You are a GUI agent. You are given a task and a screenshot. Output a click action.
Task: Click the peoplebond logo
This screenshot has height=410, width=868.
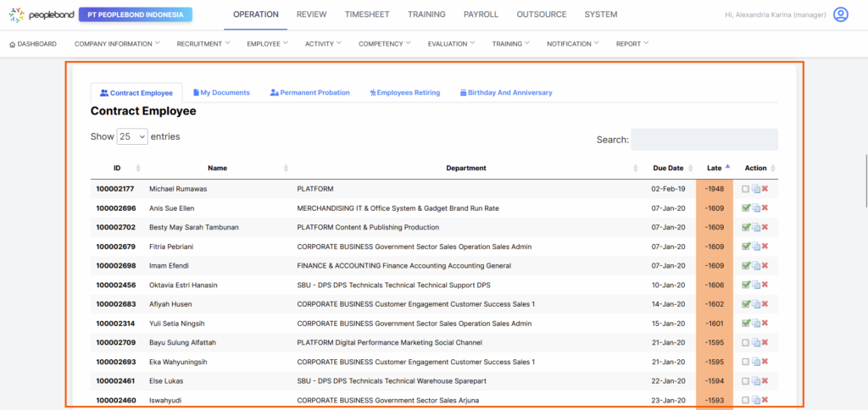pos(40,15)
